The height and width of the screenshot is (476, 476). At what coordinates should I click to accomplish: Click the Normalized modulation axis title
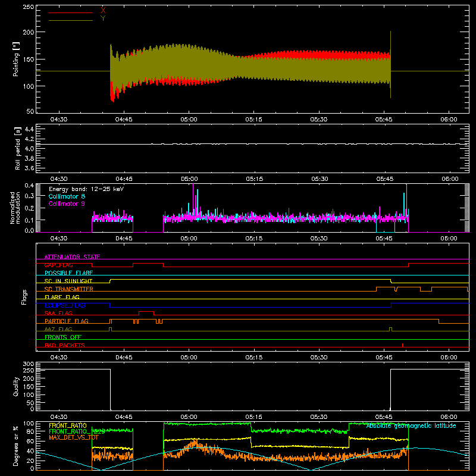click(x=15, y=208)
